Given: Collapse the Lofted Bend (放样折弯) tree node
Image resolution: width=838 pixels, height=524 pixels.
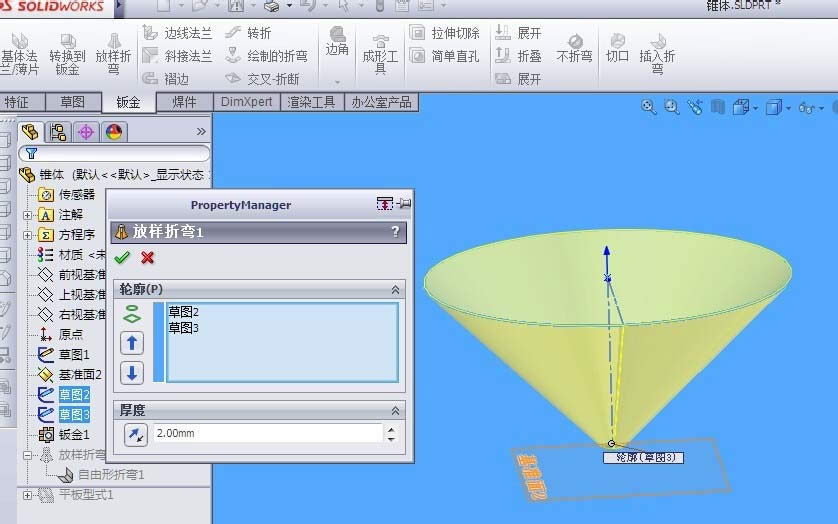Looking at the screenshot, I should click(27, 455).
